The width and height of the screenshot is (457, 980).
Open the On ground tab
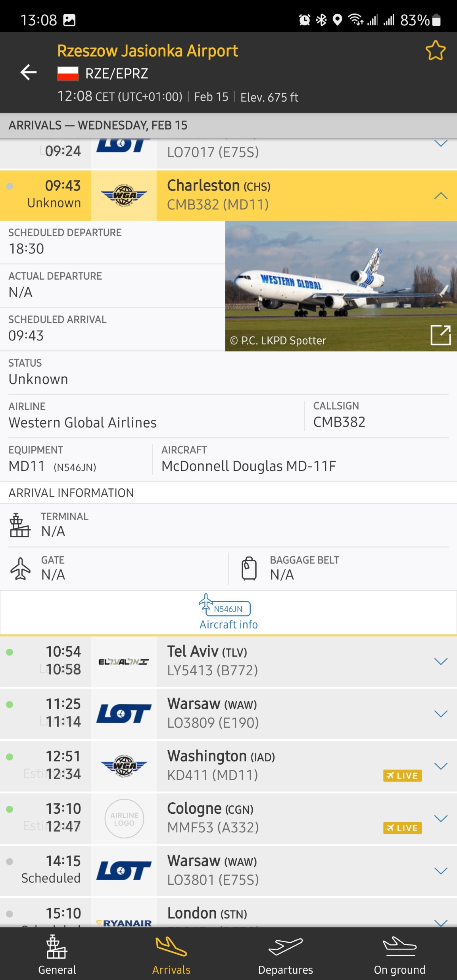coord(399,954)
